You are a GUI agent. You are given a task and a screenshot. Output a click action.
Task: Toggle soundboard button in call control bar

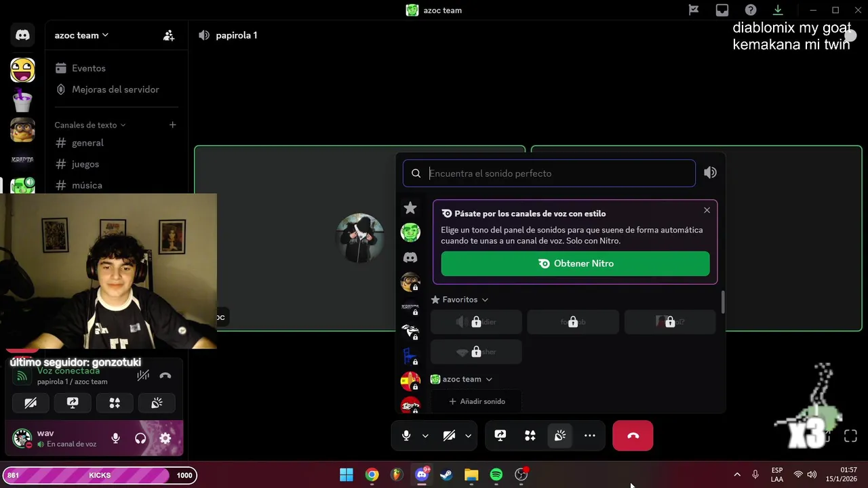click(560, 436)
